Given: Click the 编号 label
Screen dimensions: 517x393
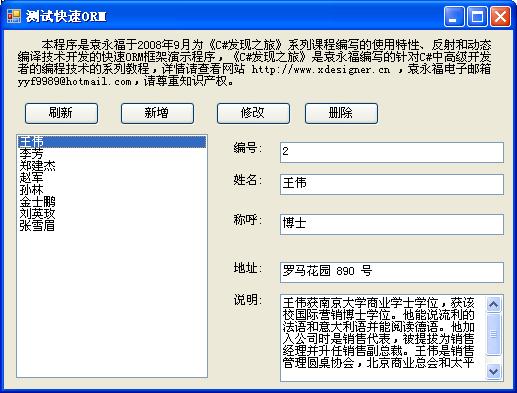Looking at the screenshot, I should [248, 148].
